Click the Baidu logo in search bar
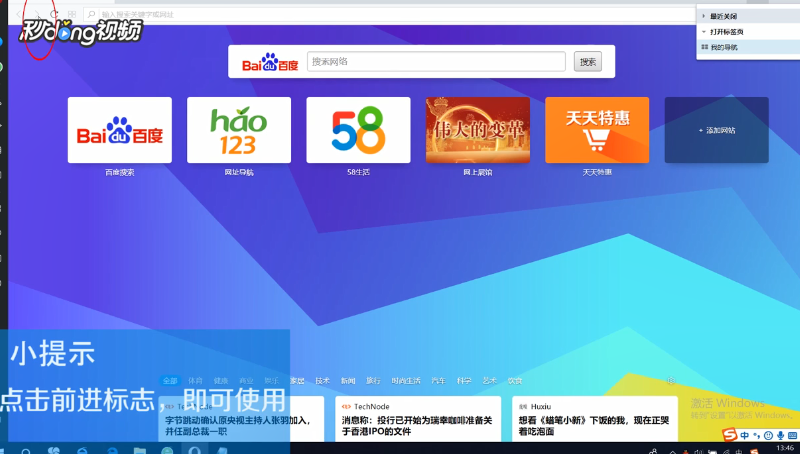 point(270,62)
